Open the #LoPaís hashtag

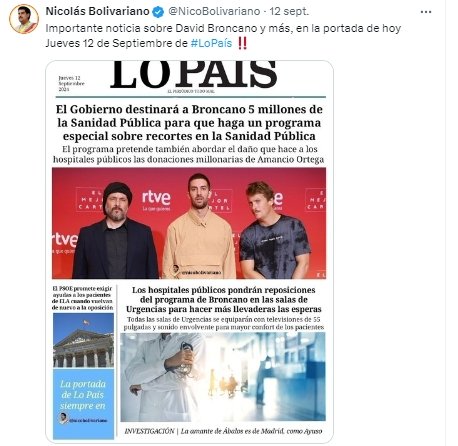[x=211, y=43]
